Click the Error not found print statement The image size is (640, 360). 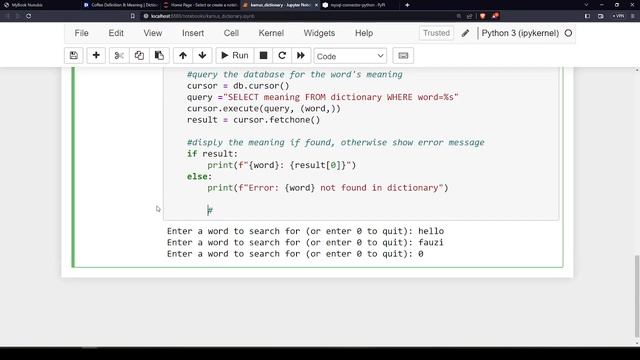[328, 188]
